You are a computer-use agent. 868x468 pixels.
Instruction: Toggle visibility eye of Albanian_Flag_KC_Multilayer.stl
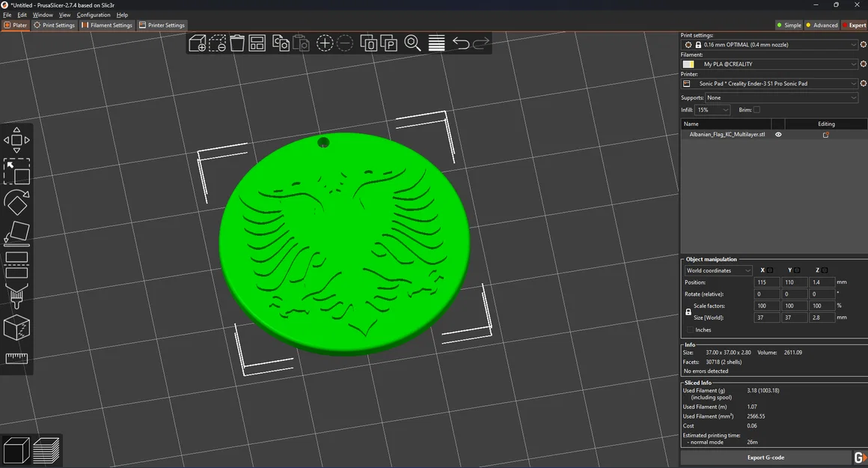point(777,135)
